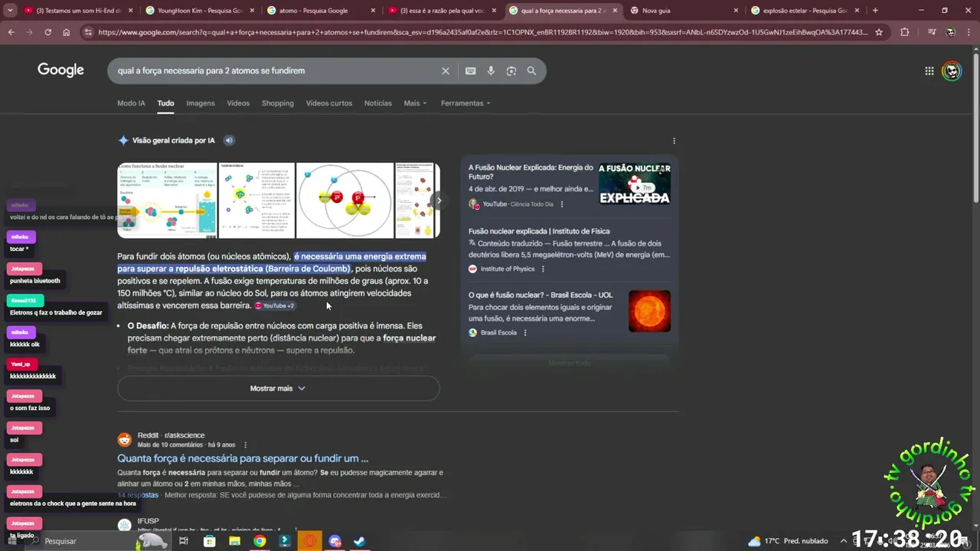Image resolution: width=980 pixels, height=551 pixels.
Task: Expand the Ferramentas dropdown
Action: [x=465, y=103]
